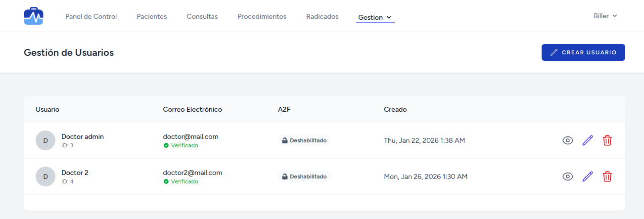Edit Doctor 2 with pencil icon
Viewport: 644px width, 219px height.
(x=588, y=176)
